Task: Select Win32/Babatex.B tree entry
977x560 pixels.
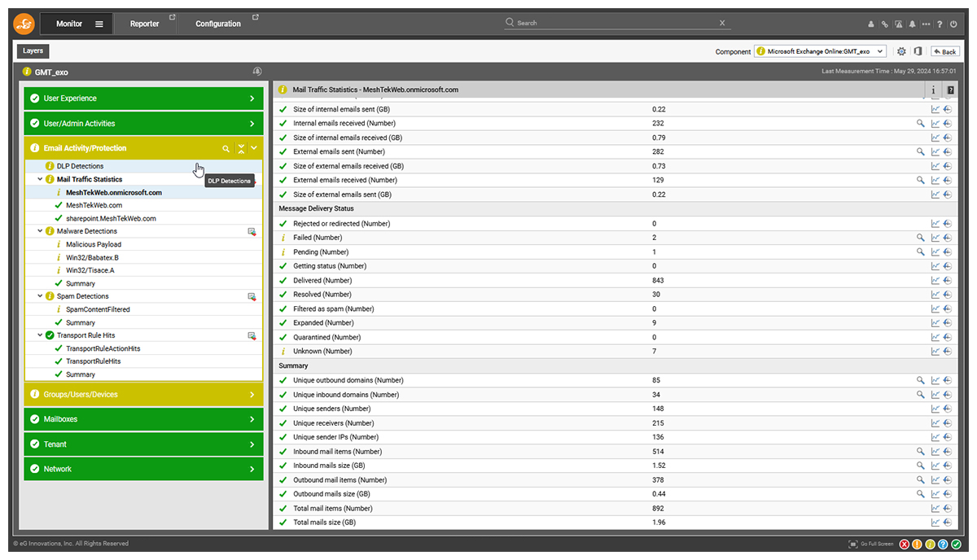Action: [92, 257]
